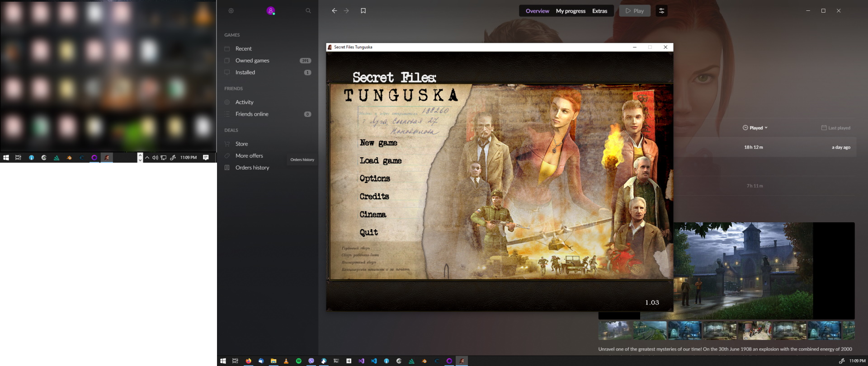
Task: Click the Blender icon on bottom taskbar
Action: point(424,361)
